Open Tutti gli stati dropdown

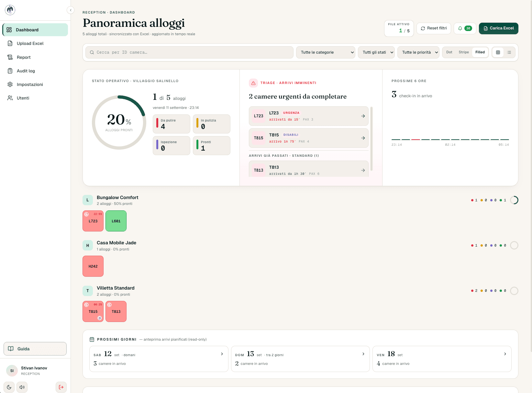coord(376,52)
